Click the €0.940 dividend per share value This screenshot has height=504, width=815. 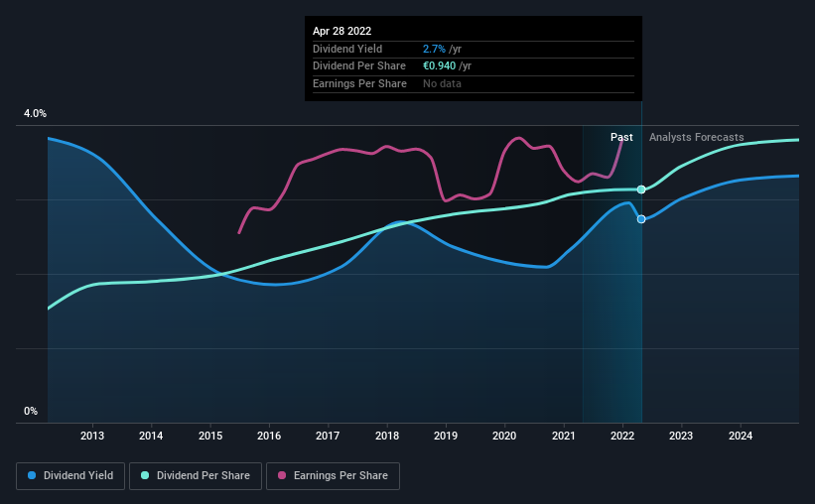439,66
